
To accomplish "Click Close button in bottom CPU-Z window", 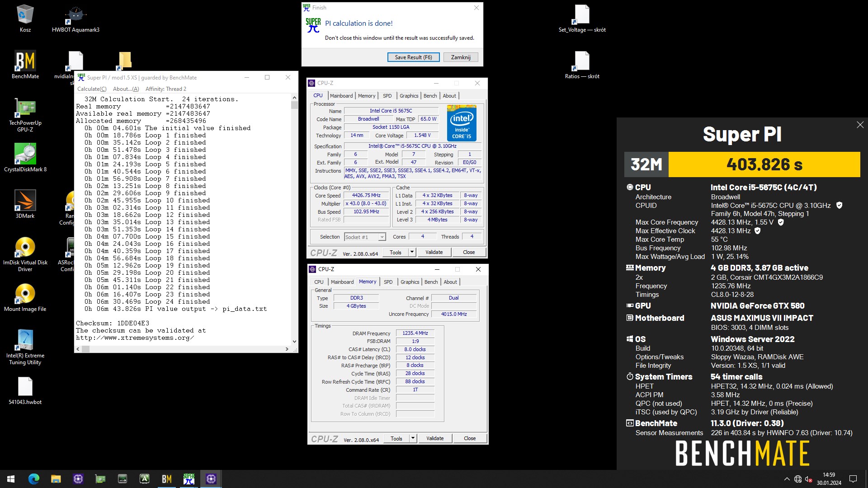I will 470,438.
